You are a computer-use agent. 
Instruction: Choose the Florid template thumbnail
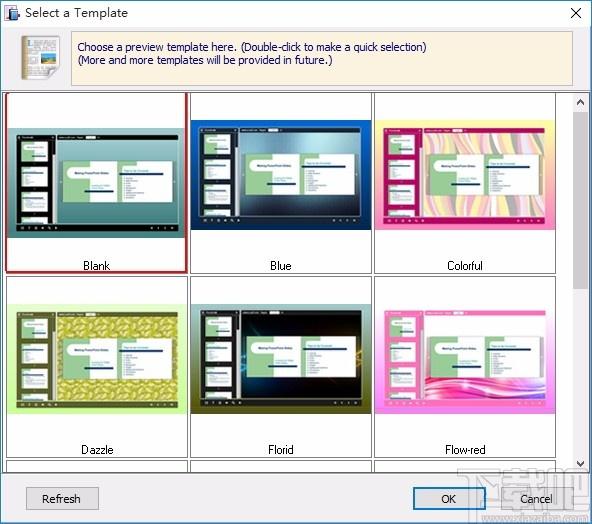(281, 359)
